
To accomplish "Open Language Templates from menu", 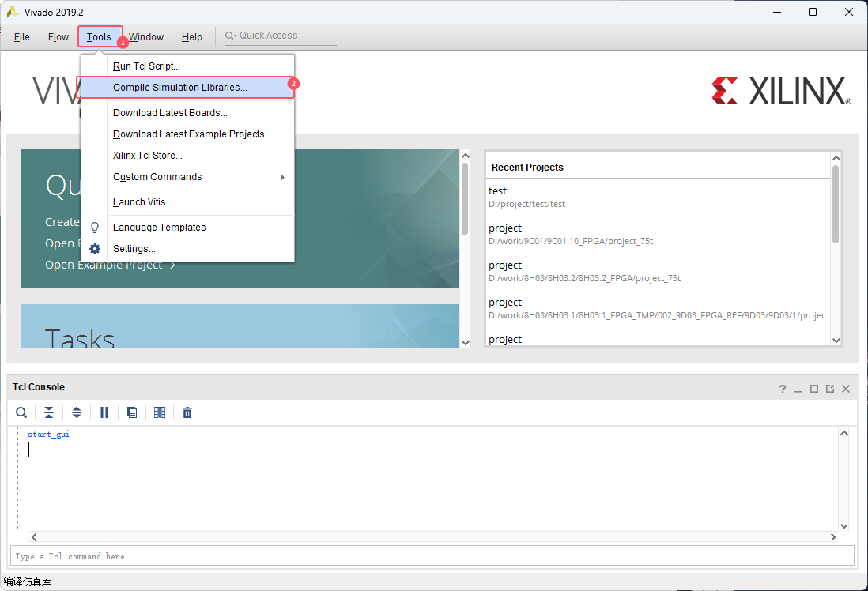I will click(187, 228).
